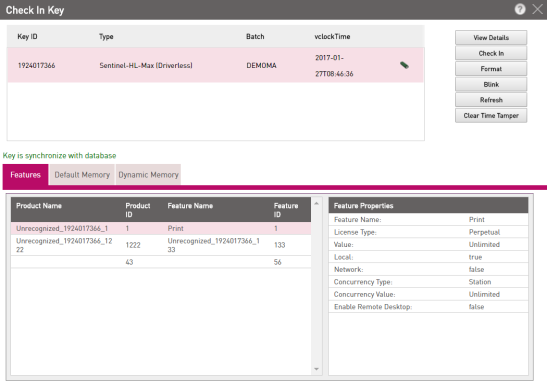
Task: Click the Blink button
Action: point(491,84)
